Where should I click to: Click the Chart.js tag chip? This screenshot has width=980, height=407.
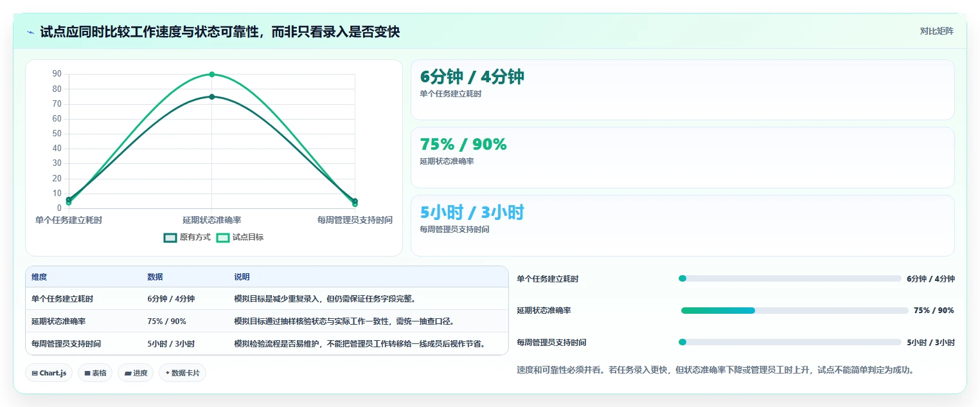pos(49,373)
